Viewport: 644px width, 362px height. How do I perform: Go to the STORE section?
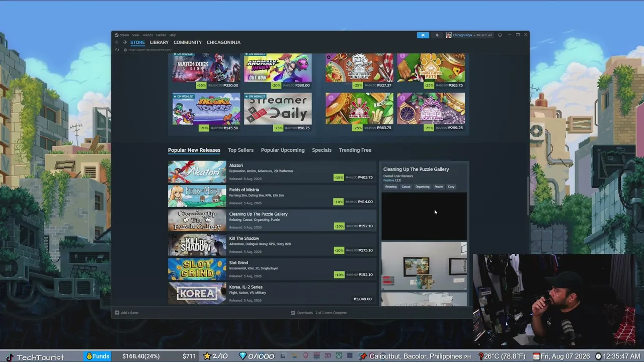(137, 42)
